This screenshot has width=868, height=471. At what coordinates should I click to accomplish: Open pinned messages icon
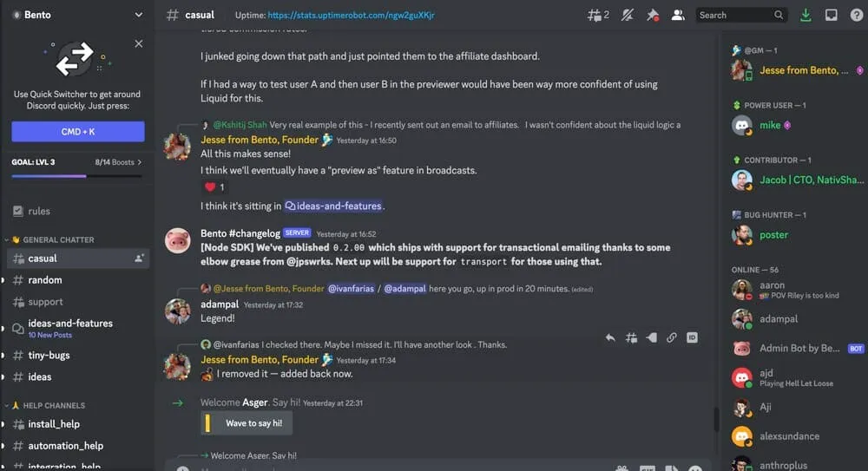tap(653, 15)
